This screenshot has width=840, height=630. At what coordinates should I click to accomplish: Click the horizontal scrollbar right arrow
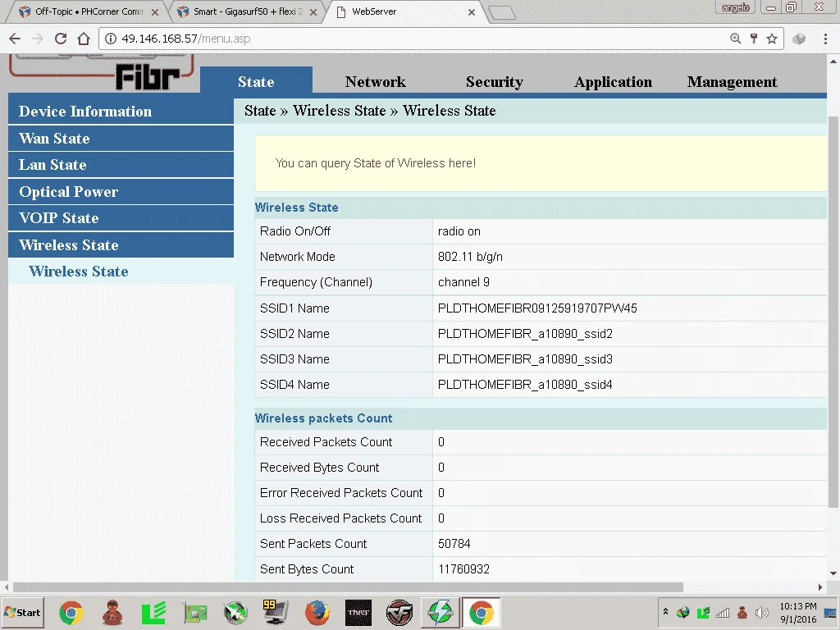click(820, 587)
